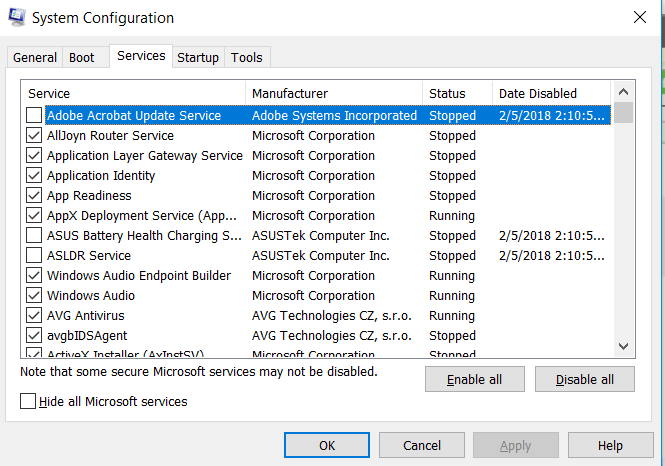Enable the Adobe Acrobat Update Service checkbox
665x466 pixels.
(34, 115)
